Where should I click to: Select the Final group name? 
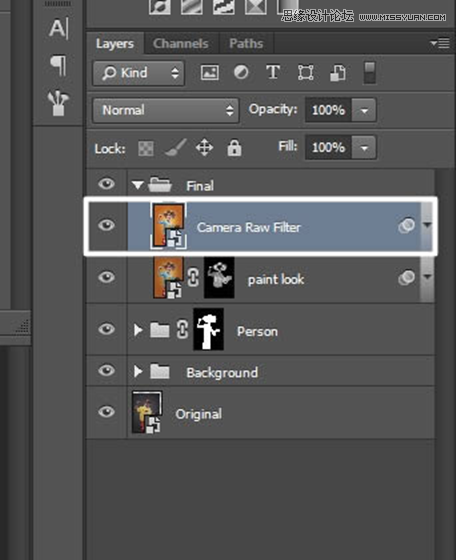coord(200,186)
